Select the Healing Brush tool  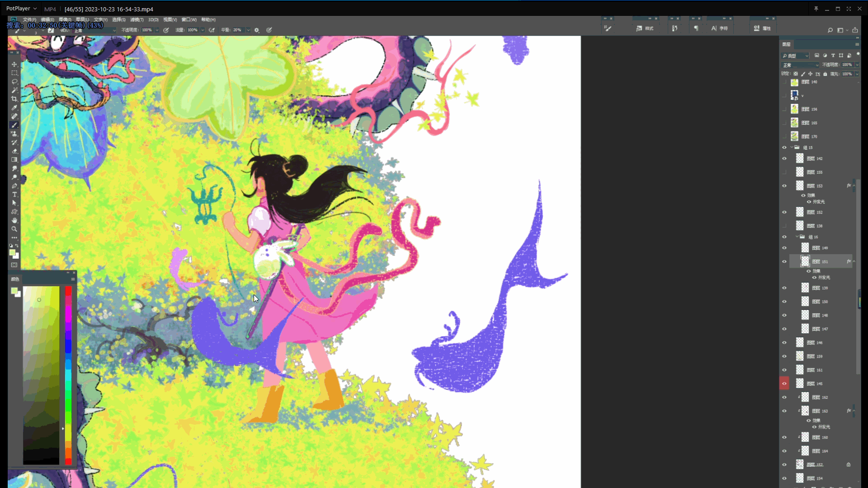tap(14, 116)
